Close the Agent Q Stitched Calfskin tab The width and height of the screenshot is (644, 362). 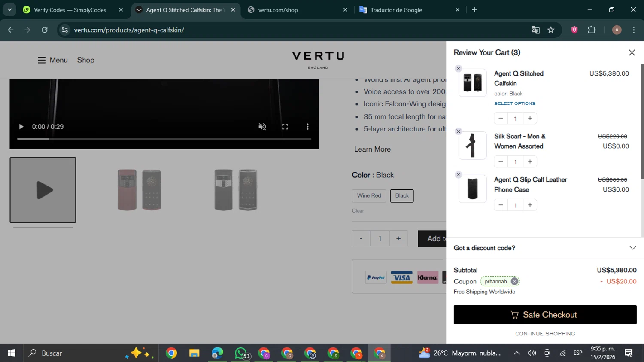[233, 9]
